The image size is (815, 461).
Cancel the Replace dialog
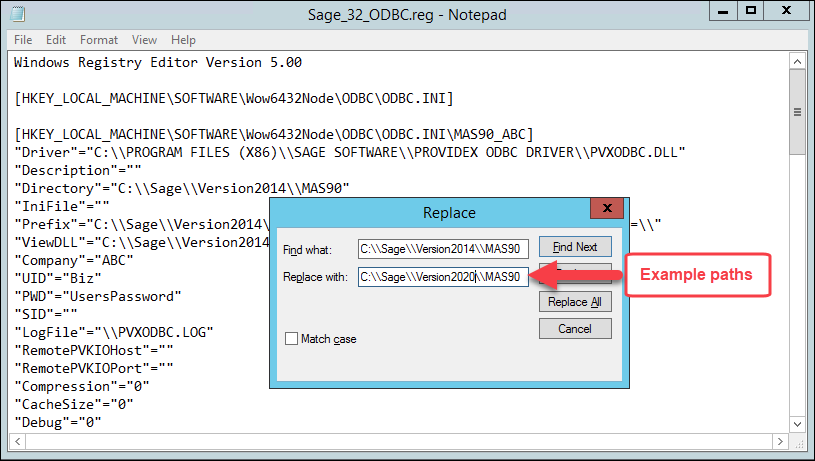[575, 329]
